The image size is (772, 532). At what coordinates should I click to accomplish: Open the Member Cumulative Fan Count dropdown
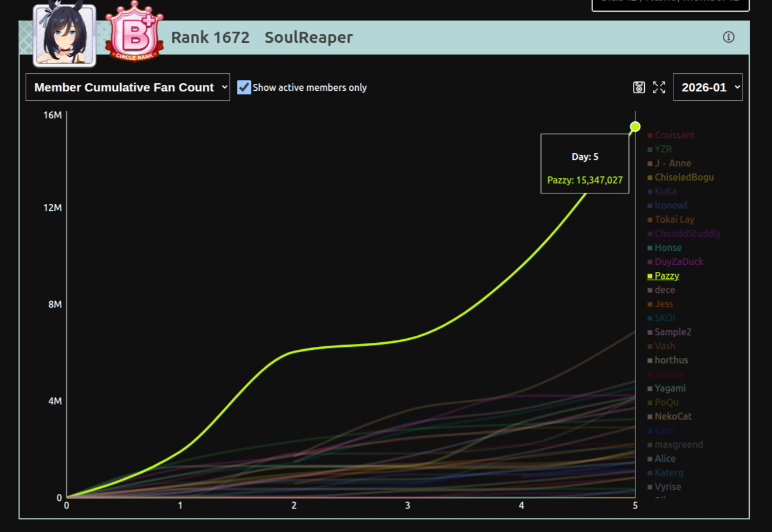pyautogui.click(x=128, y=87)
